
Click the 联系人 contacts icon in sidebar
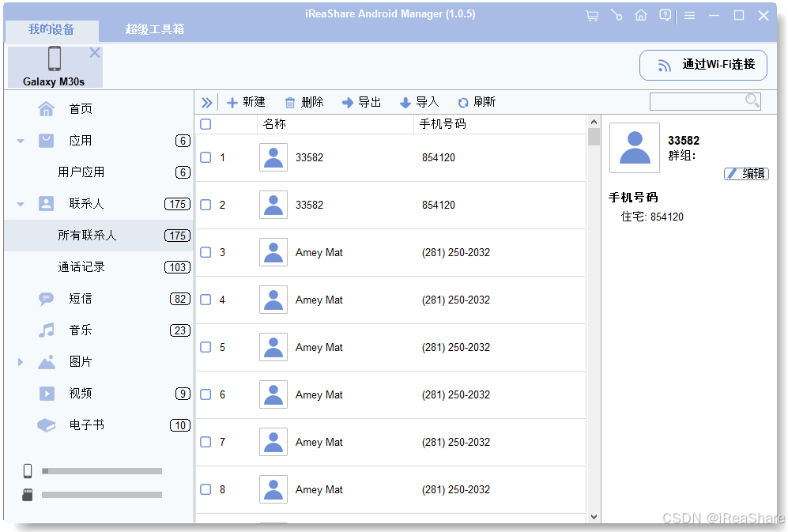click(x=46, y=204)
